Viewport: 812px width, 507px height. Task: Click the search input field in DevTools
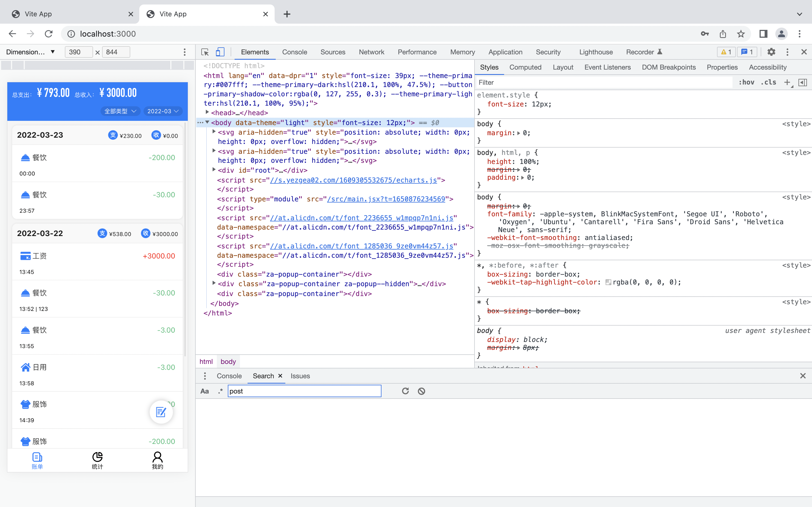point(304,391)
